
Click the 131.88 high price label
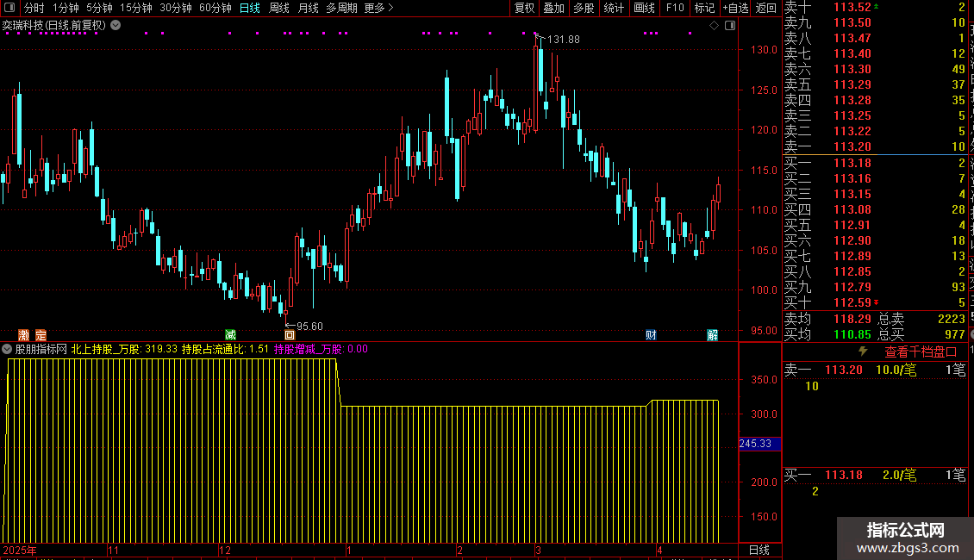(x=564, y=39)
